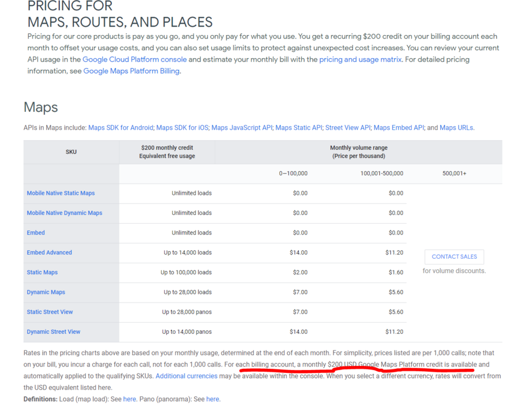This screenshot has width=532, height=415.
Task: Open Mobile Native Dynamic Maps SKU
Action: [x=65, y=213]
